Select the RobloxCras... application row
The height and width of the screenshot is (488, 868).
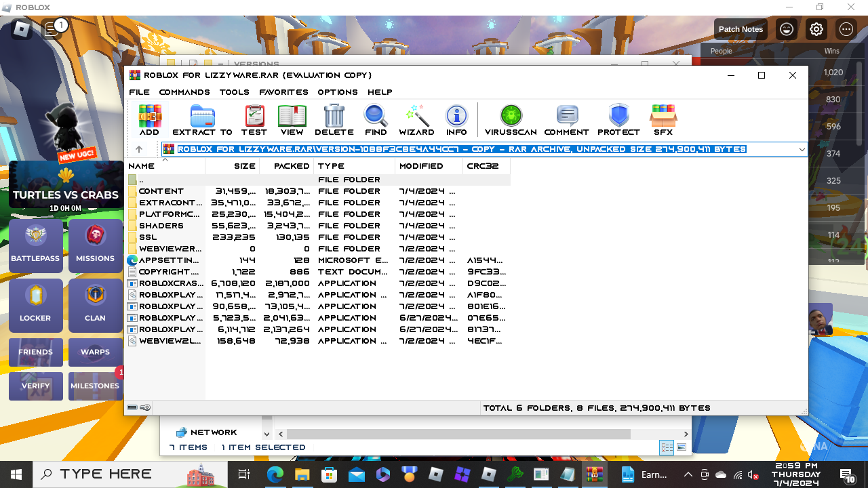click(x=319, y=283)
